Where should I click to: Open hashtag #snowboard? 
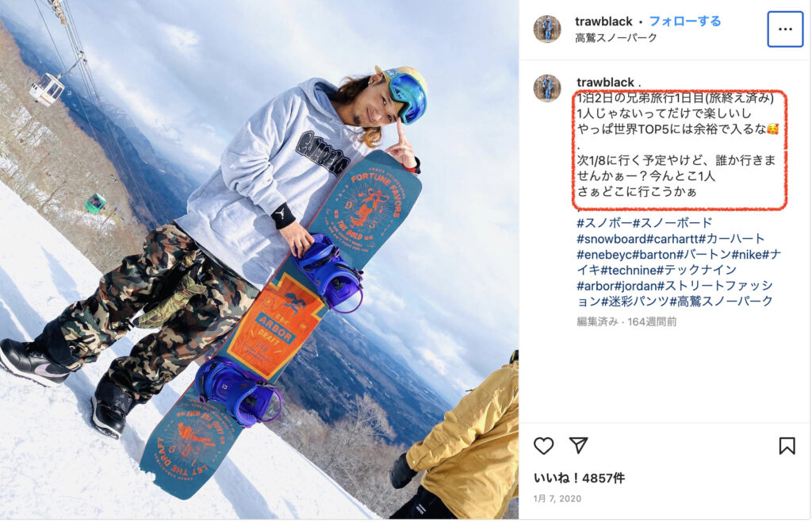tap(611, 239)
